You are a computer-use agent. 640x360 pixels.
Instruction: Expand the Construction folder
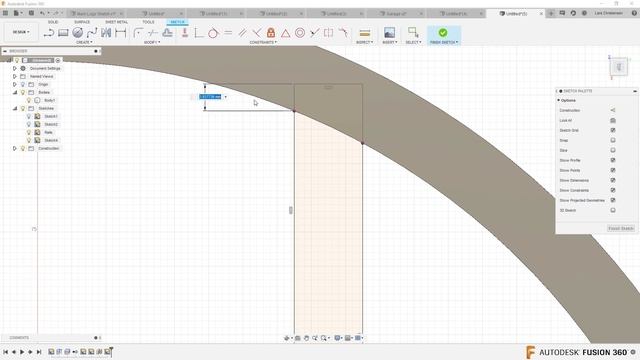click(15, 148)
